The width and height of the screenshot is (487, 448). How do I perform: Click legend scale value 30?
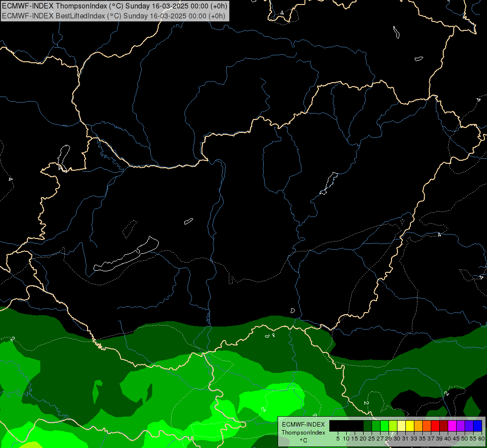click(x=397, y=439)
